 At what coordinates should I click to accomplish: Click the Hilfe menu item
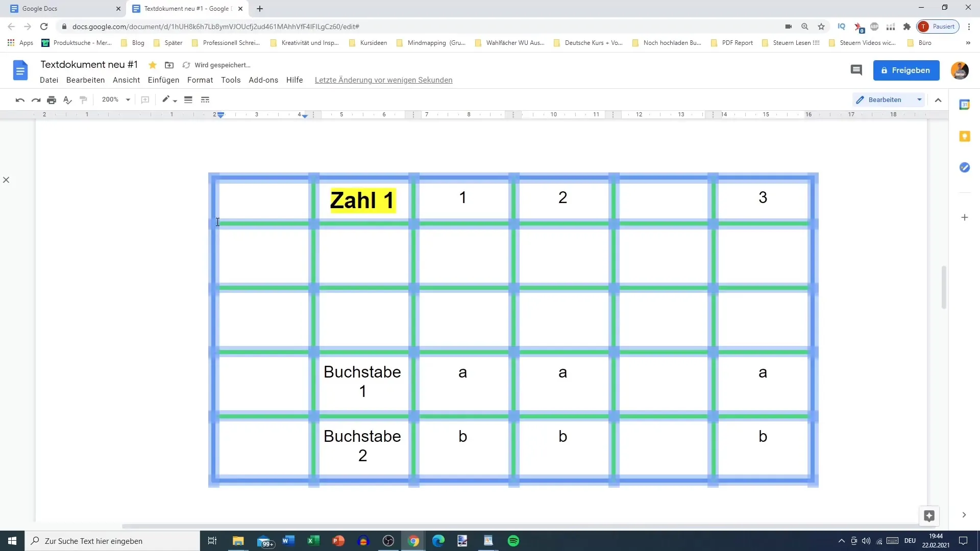pos(296,80)
